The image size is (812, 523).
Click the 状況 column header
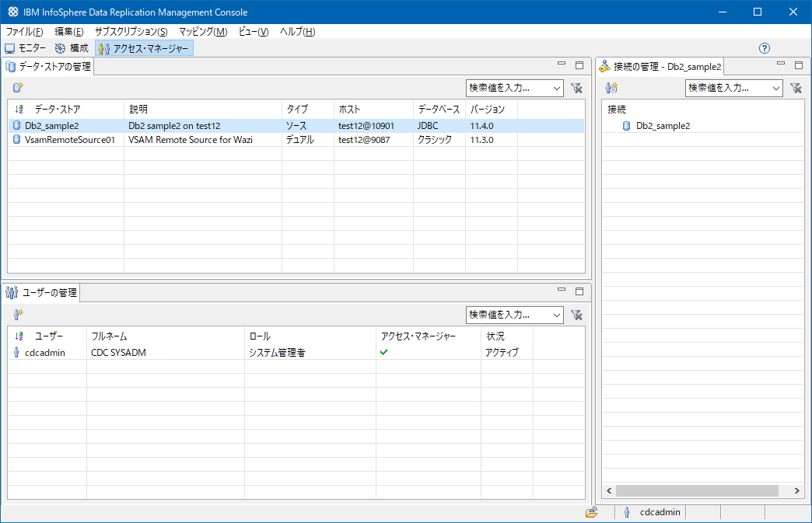coord(506,336)
